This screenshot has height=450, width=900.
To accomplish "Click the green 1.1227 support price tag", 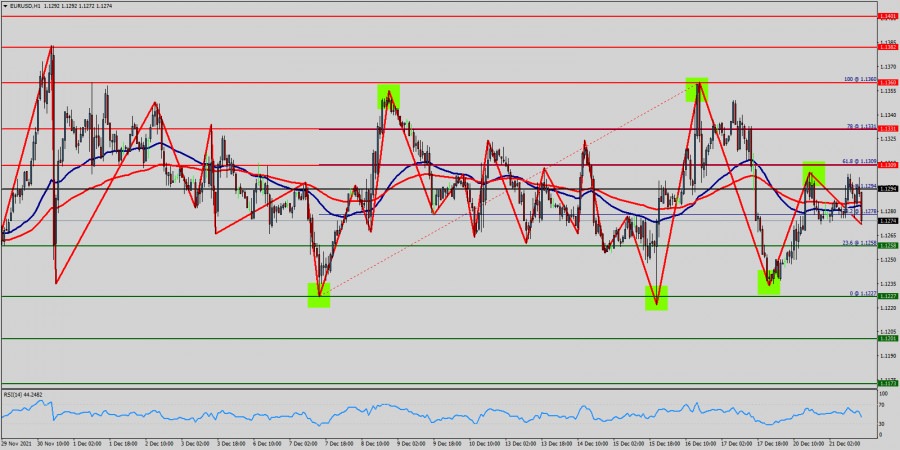I will pyautogui.click(x=887, y=296).
